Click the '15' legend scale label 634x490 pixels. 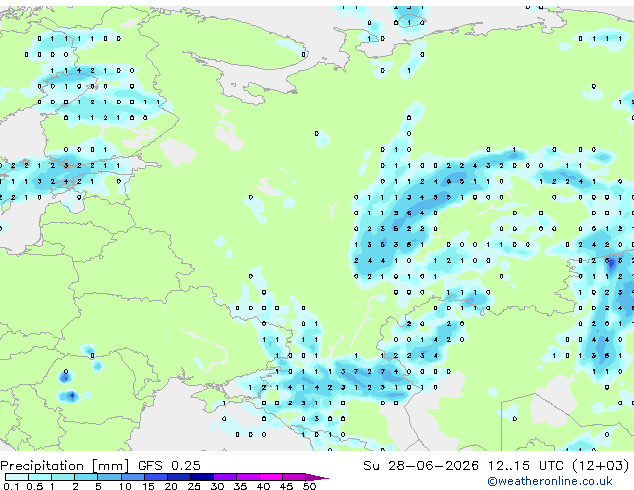point(148,486)
